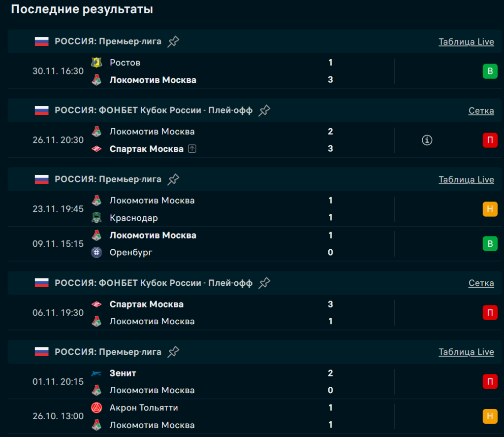Click the info icon on Локомотив–Спартак match
The image size is (504, 437).
tap(427, 140)
